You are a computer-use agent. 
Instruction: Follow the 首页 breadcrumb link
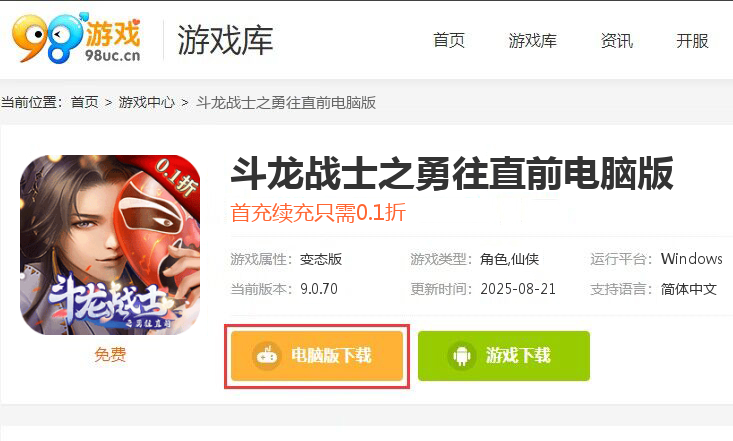pos(85,102)
